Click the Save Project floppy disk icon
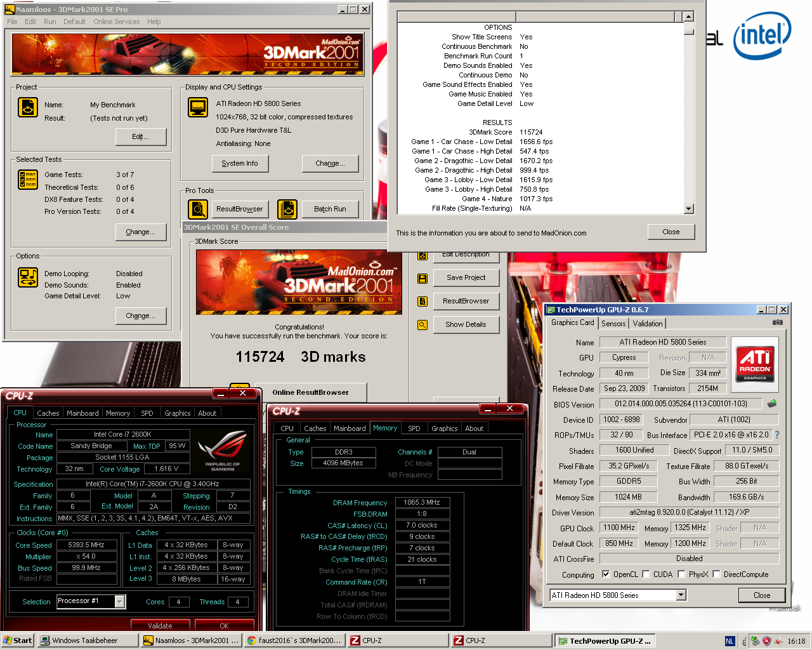Image resolution: width=812 pixels, height=650 pixels. [422, 278]
